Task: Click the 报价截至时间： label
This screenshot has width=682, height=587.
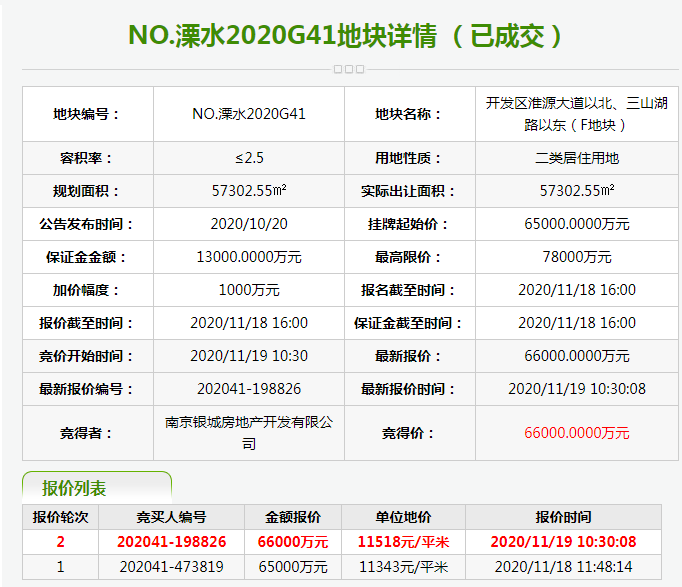Action: pos(86,323)
